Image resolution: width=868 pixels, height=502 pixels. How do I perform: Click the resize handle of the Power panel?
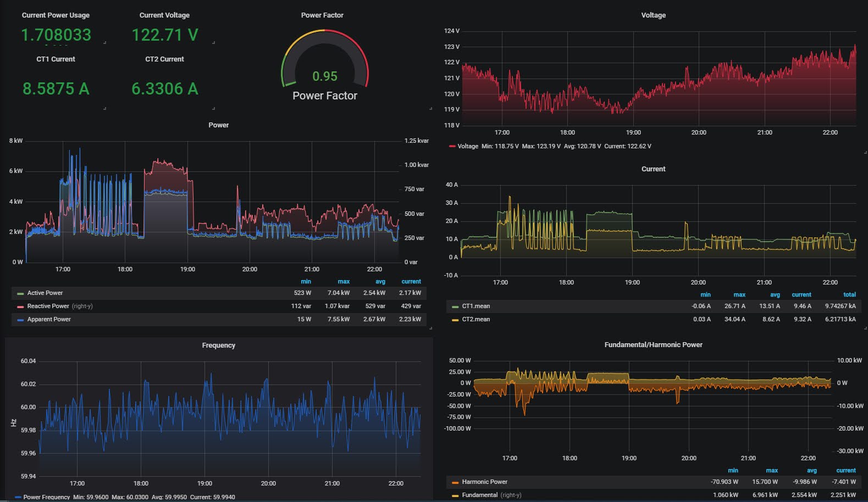pos(430,328)
